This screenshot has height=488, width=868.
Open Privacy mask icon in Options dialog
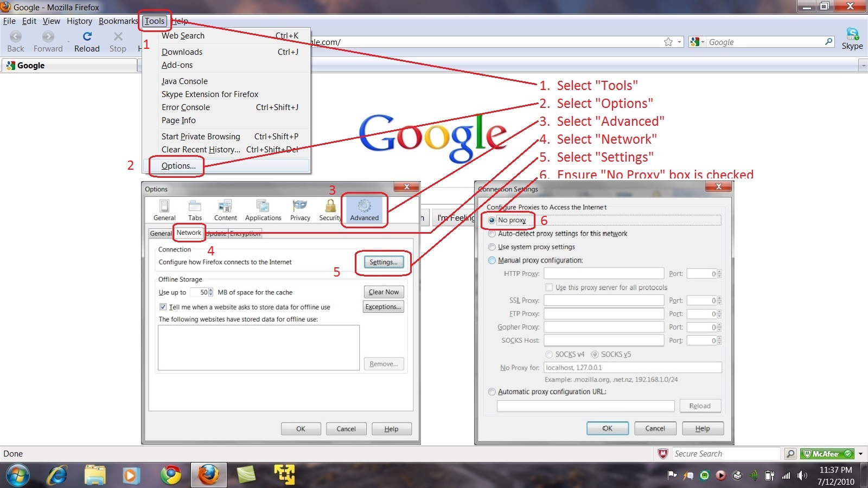[x=300, y=206]
